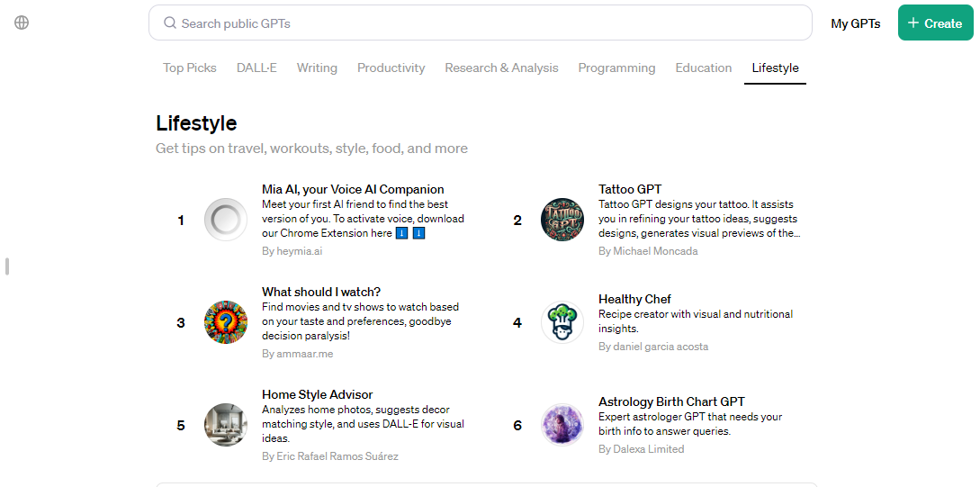The height and width of the screenshot is (487, 980).
Task: Go to the Productivity tab
Action: tap(391, 68)
